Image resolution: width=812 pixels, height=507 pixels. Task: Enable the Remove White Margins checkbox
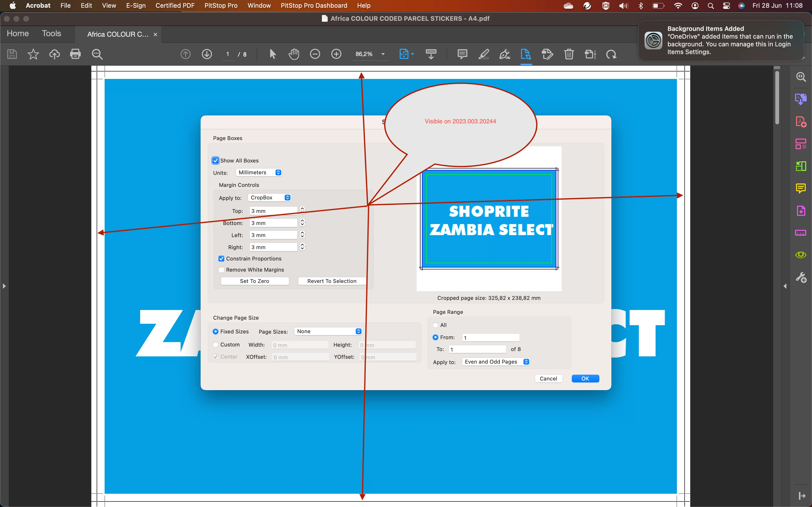tap(221, 270)
